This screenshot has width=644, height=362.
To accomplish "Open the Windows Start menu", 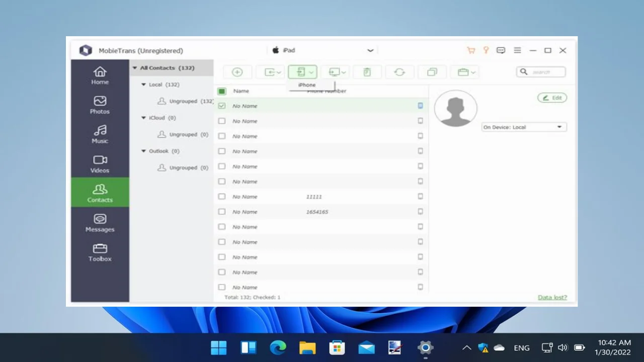I will [219, 347].
